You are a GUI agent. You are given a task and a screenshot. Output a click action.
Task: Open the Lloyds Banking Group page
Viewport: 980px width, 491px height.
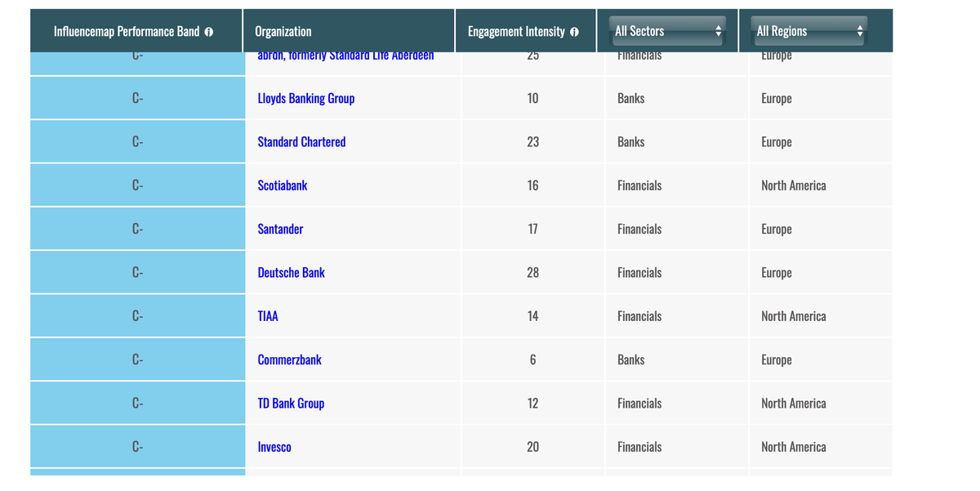click(x=305, y=98)
